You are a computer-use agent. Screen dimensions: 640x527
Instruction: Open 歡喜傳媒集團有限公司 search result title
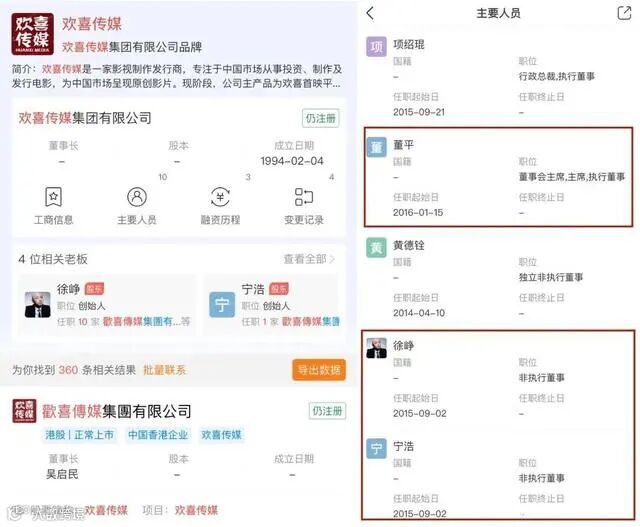coord(117,411)
